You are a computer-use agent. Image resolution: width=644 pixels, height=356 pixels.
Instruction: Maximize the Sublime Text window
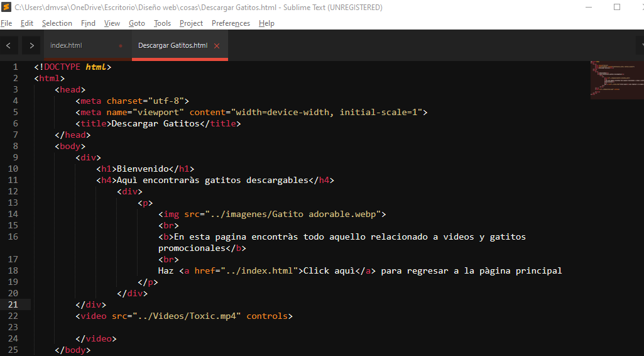[x=617, y=7]
